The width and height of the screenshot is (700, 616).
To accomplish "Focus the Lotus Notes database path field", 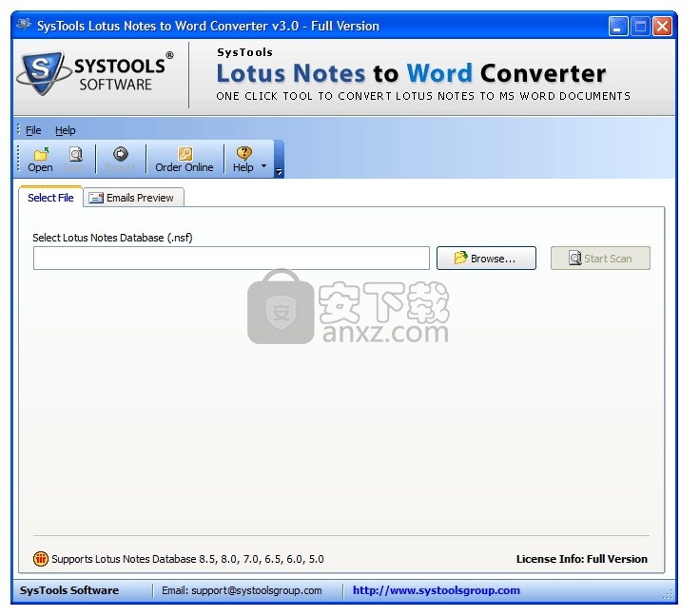I will pyautogui.click(x=231, y=258).
